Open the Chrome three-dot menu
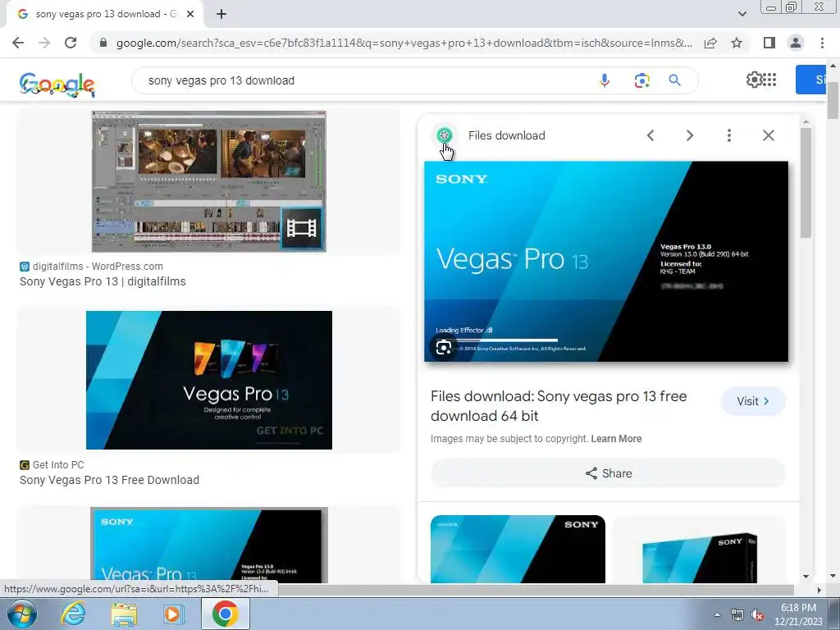840x630 pixels. click(x=822, y=43)
